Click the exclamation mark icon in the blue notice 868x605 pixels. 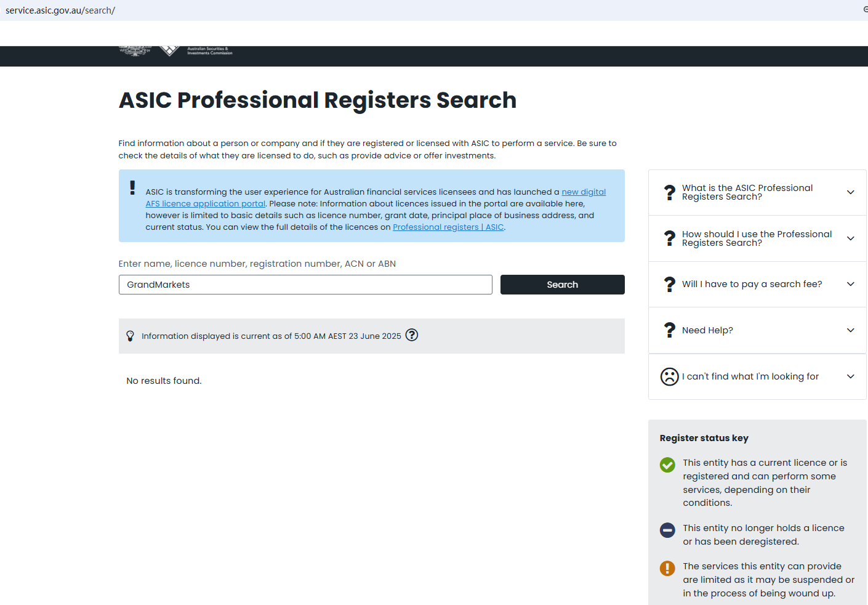point(132,187)
